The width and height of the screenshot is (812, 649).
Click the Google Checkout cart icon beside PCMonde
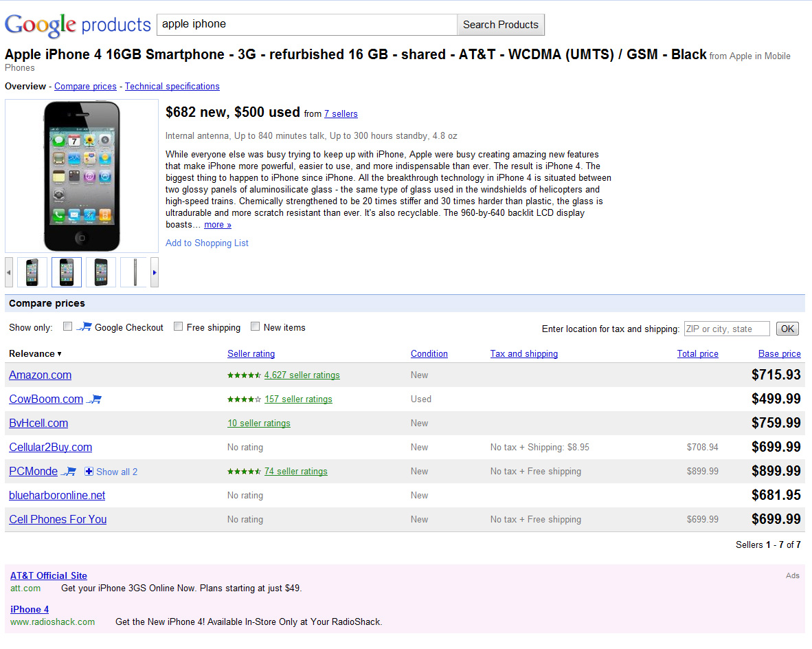pyautogui.click(x=69, y=472)
